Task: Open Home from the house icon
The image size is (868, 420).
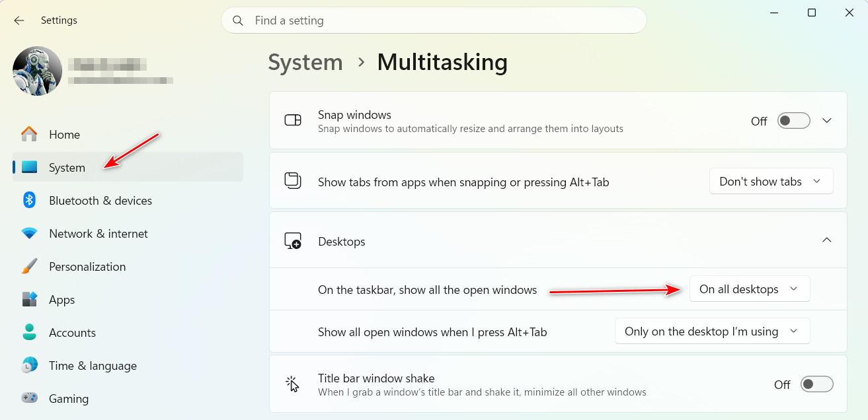Action: pyautogui.click(x=29, y=134)
